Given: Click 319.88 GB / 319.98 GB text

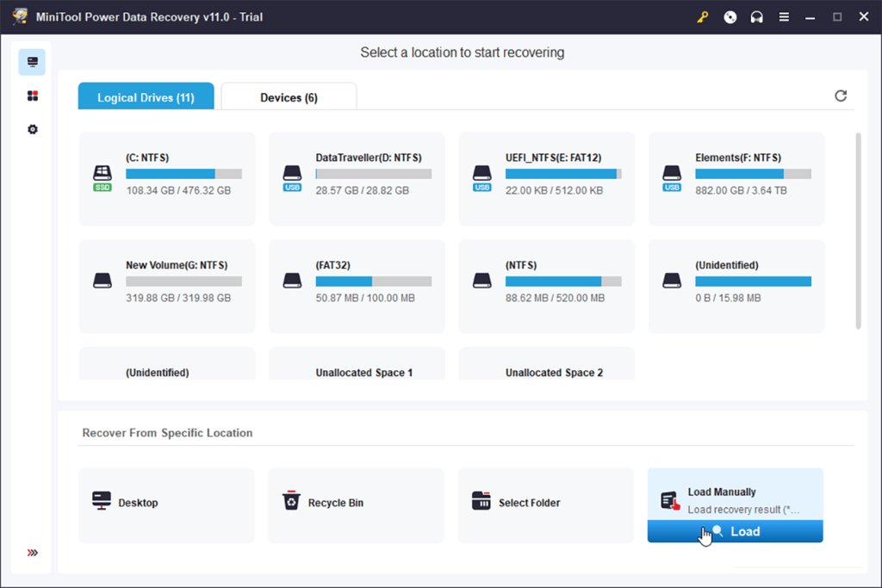Looking at the screenshot, I should 178,297.
